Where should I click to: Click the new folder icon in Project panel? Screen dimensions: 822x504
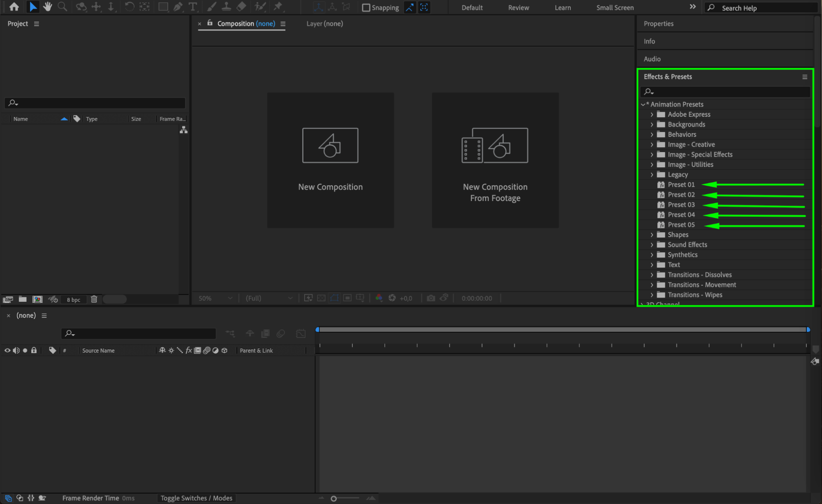(x=23, y=299)
